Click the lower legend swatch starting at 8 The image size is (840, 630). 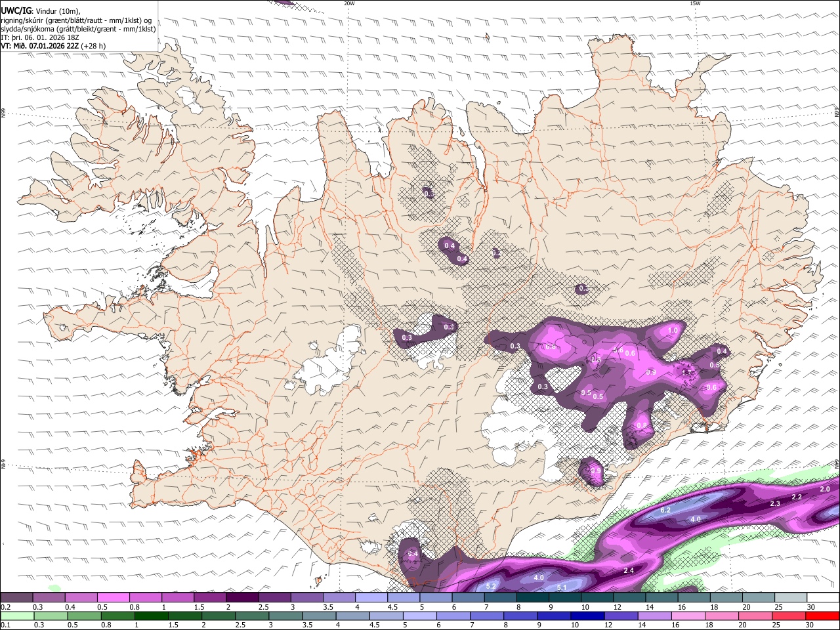pos(521,616)
